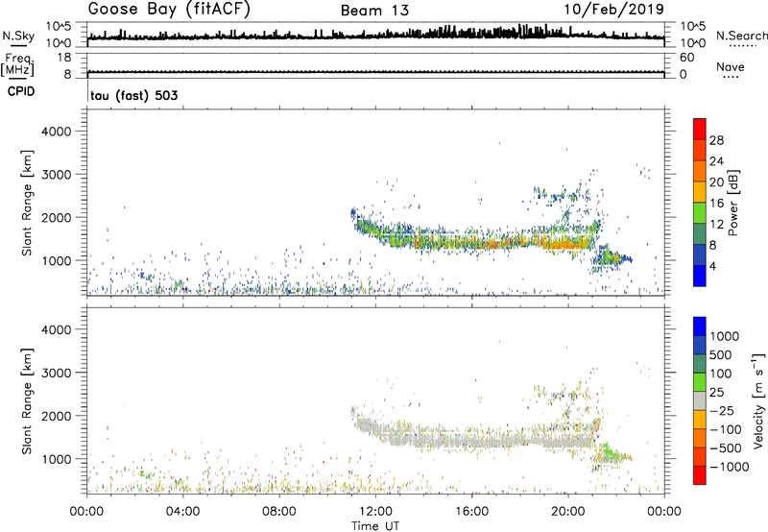The image size is (768, 532).
Task: Click the power colorbar value '16'
Action: [716, 204]
